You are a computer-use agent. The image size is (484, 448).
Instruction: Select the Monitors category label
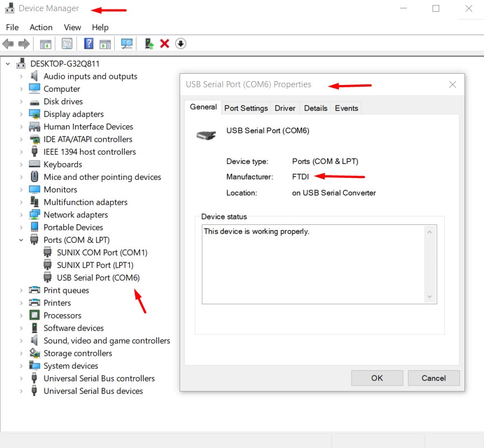60,190
